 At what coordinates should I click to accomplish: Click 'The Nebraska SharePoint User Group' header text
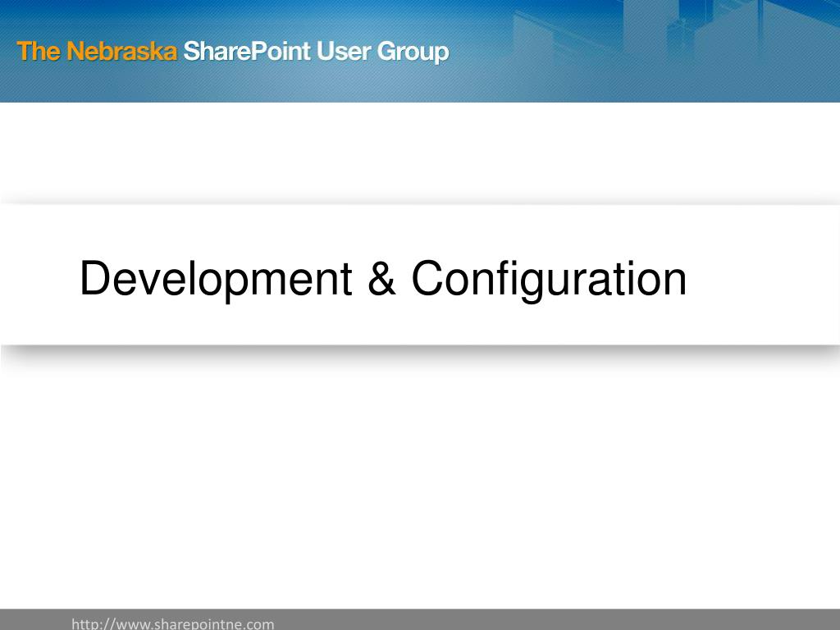pyautogui.click(x=233, y=52)
